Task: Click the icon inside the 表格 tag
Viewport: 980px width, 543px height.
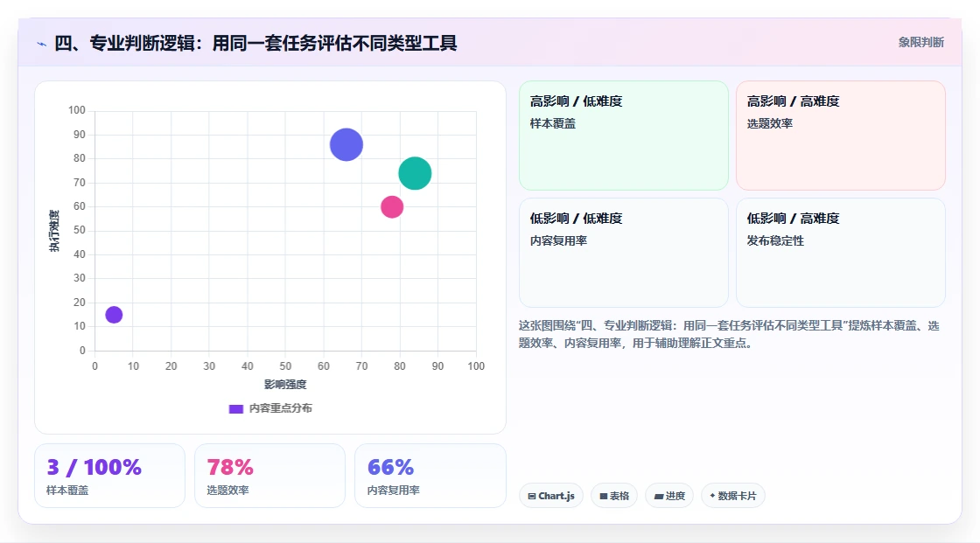Action: tap(604, 496)
